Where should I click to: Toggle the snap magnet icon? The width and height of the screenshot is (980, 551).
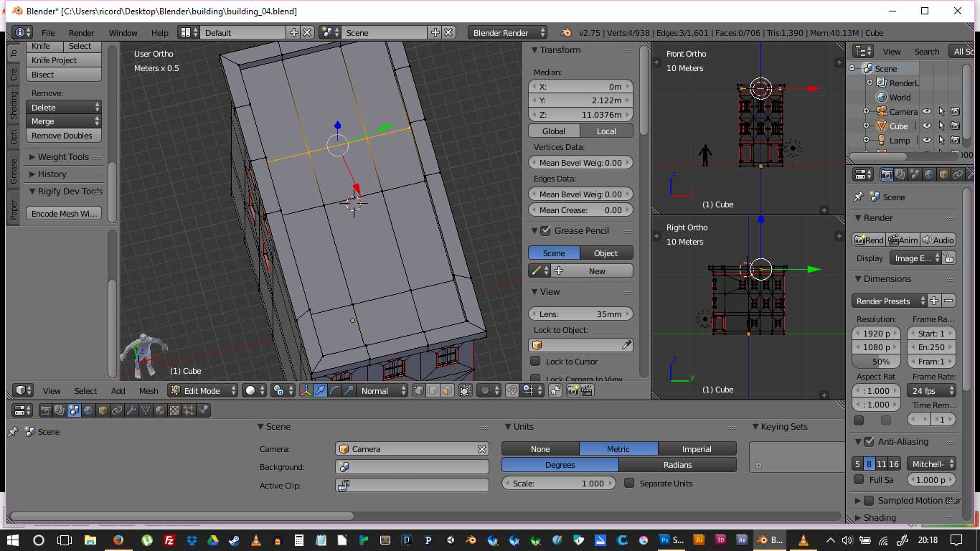click(512, 390)
